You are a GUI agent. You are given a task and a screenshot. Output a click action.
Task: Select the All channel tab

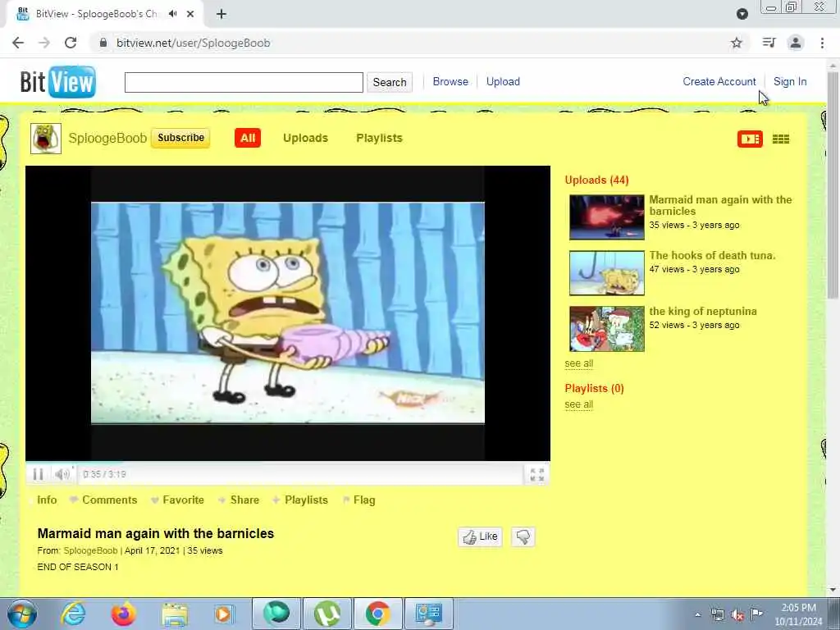[248, 138]
